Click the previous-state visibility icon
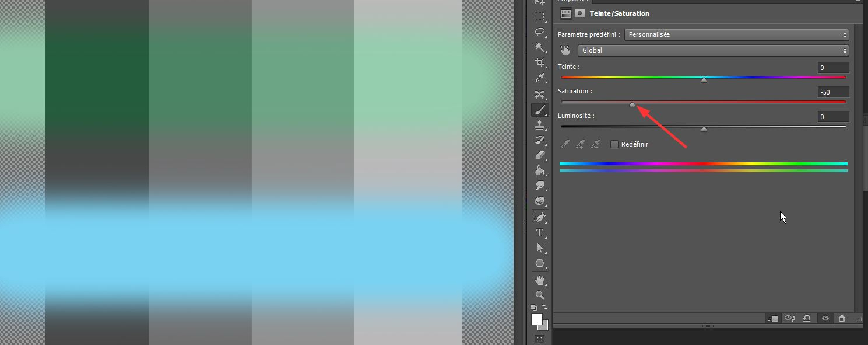This screenshot has width=868, height=345. tap(790, 318)
